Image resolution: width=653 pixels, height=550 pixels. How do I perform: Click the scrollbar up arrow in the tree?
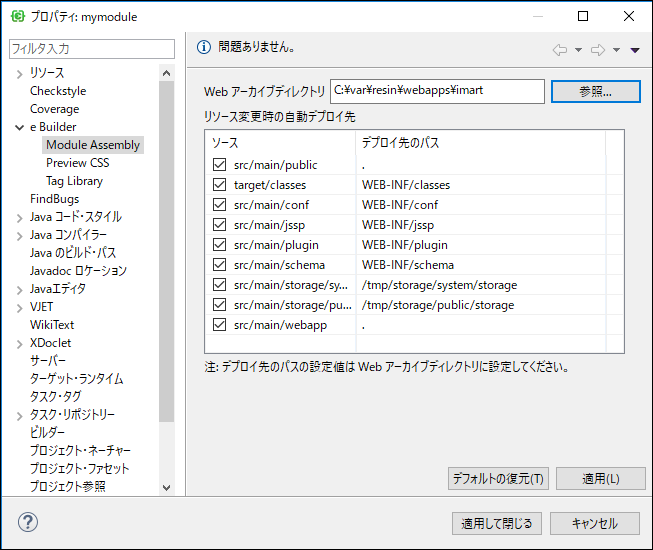click(x=167, y=73)
